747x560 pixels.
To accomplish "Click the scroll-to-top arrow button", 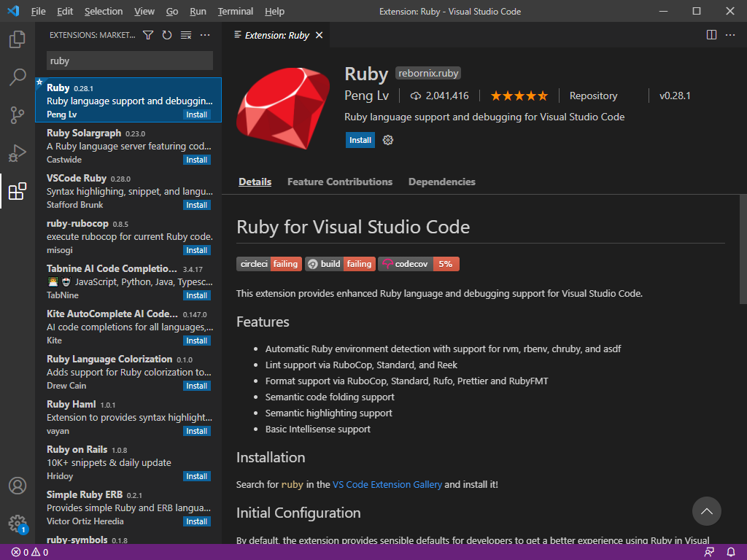I will (x=706, y=511).
